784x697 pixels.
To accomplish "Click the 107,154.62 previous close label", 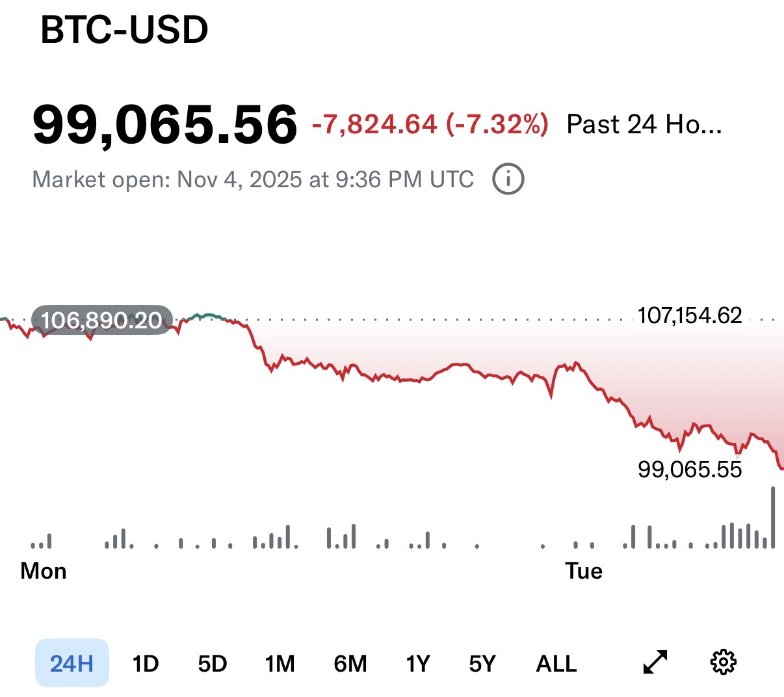I will click(690, 315).
